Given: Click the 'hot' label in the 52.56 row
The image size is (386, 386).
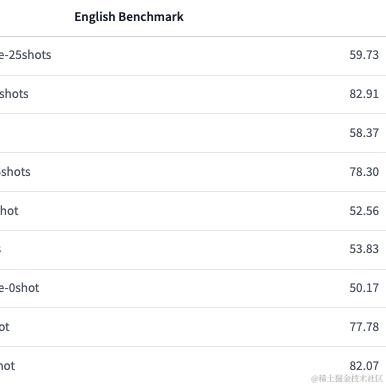Looking at the screenshot, I should pos(9,211).
